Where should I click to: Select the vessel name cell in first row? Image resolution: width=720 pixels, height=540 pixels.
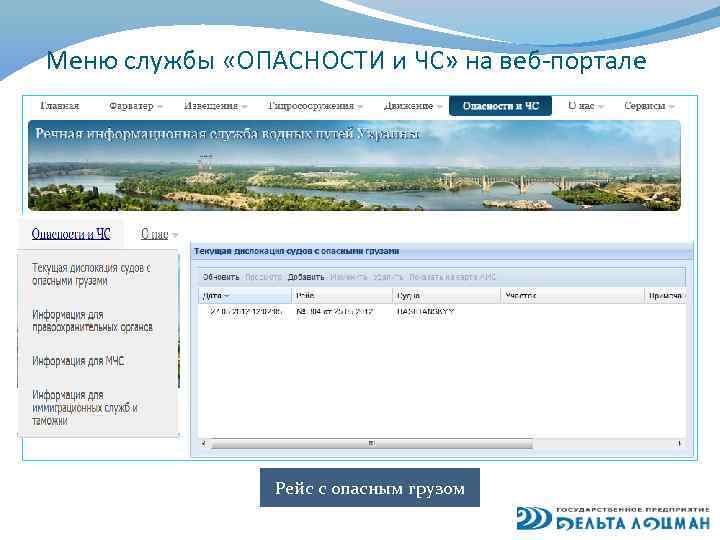tap(426, 312)
